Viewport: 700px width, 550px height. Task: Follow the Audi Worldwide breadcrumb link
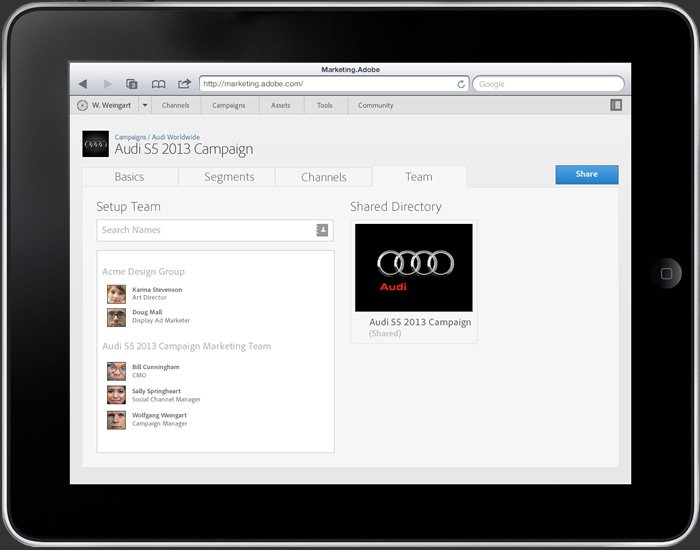[176, 137]
